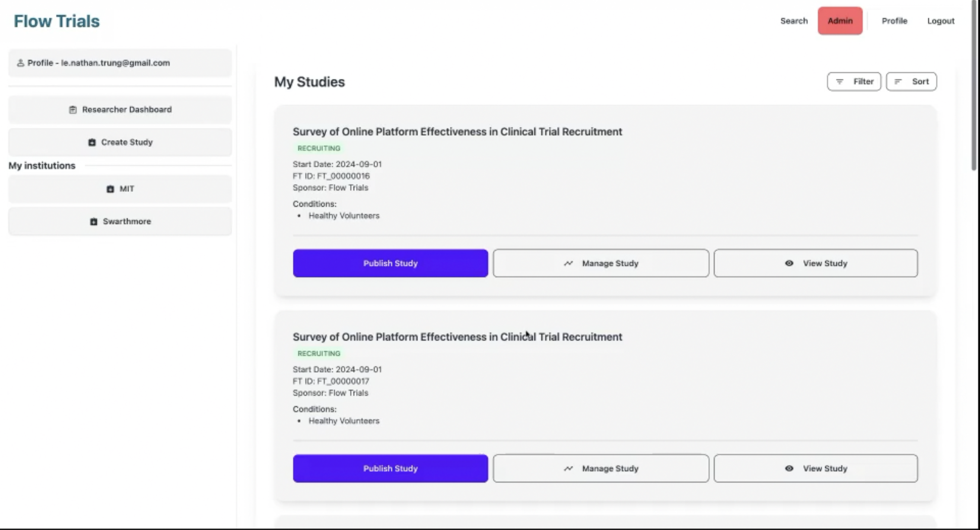
Task: Click the icon beside Create Study
Action: tap(92, 142)
